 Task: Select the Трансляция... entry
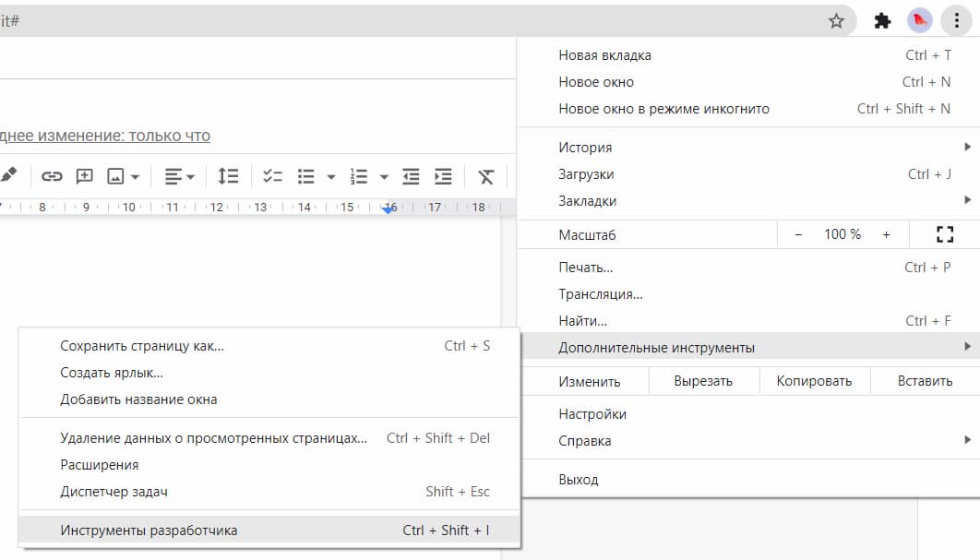coord(748,294)
